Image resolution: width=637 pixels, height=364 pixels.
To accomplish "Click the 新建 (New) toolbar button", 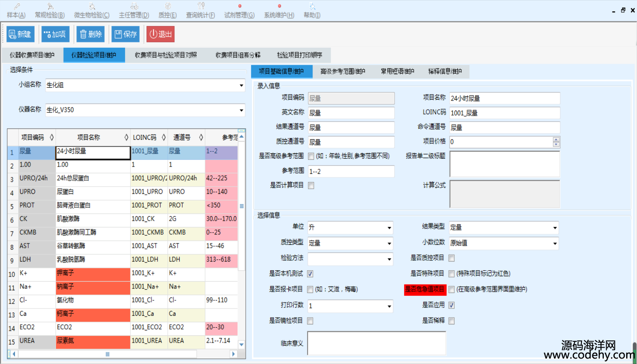I will [20, 34].
